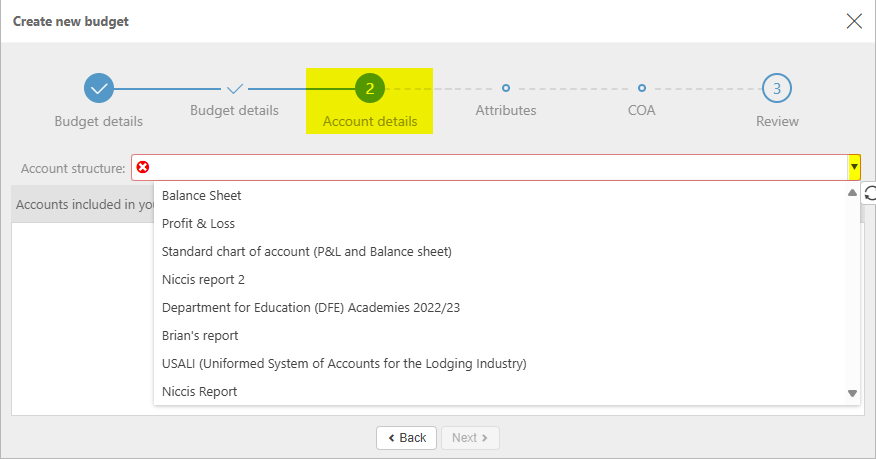Pick Standard chart of account option
The height and width of the screenshot is (459, 876).
[x=307, y=252]
